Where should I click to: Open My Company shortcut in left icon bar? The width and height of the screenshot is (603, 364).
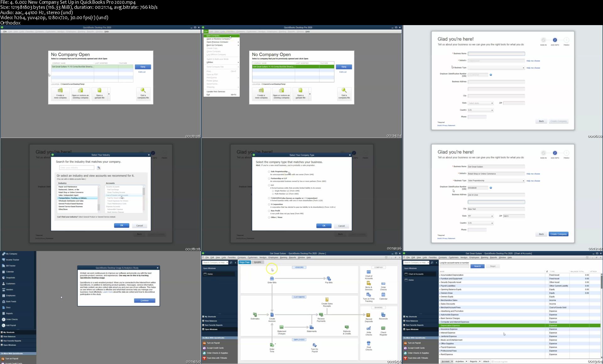point(10,254)
